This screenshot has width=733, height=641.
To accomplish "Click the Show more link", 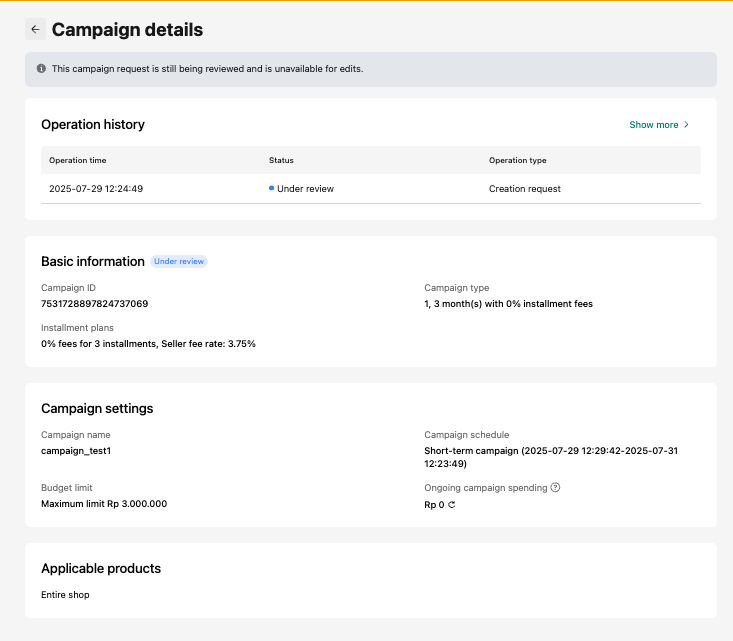I will (x=654, y=125).
